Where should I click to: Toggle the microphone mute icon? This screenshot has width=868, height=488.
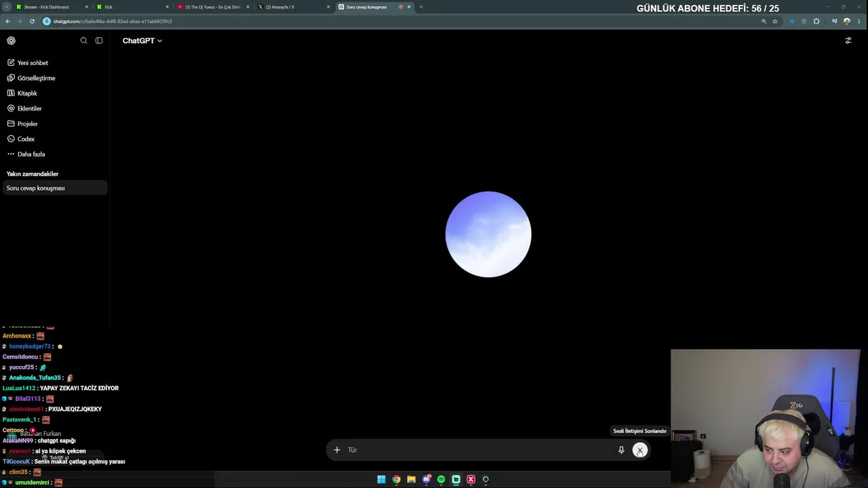tap(621, 450)
